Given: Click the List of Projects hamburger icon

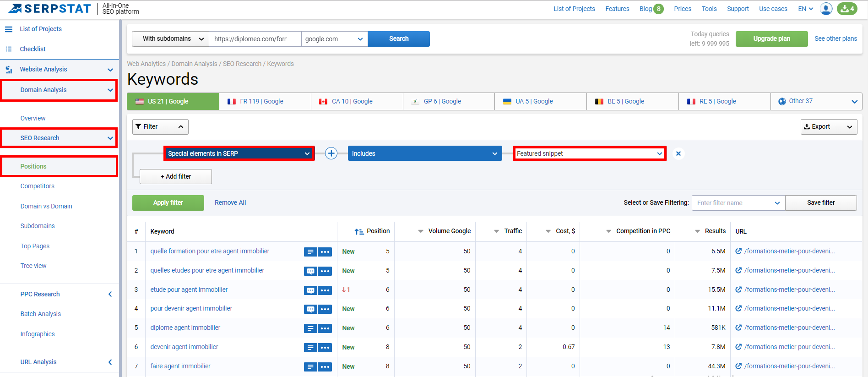Looking at the screenshot, I should 9,29.
